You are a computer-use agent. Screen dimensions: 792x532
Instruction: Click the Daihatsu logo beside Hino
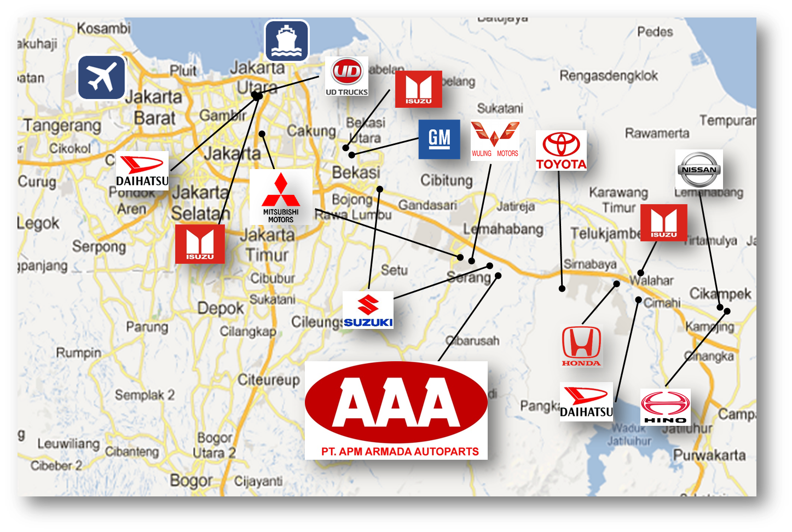pyautogui.click(x=586, y=402)
